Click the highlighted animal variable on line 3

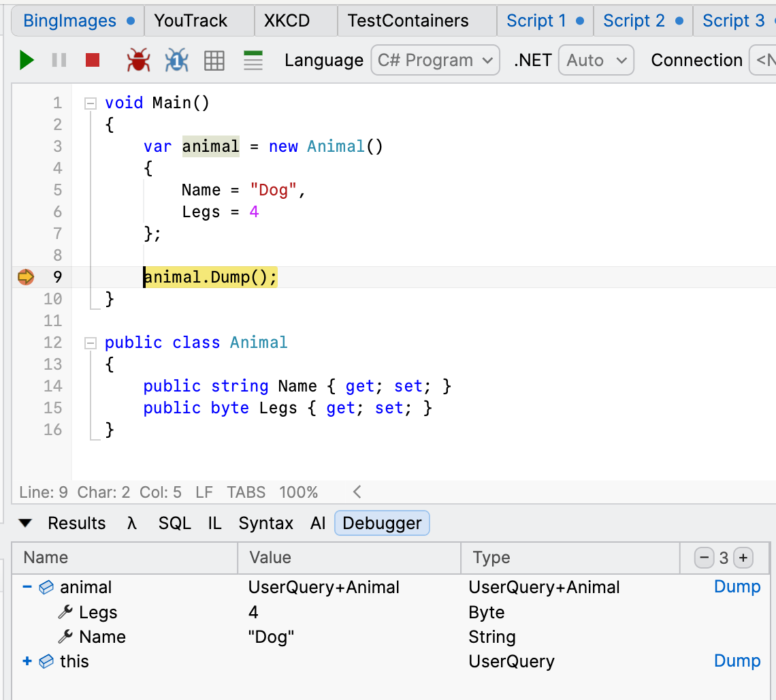coord(211,146)
